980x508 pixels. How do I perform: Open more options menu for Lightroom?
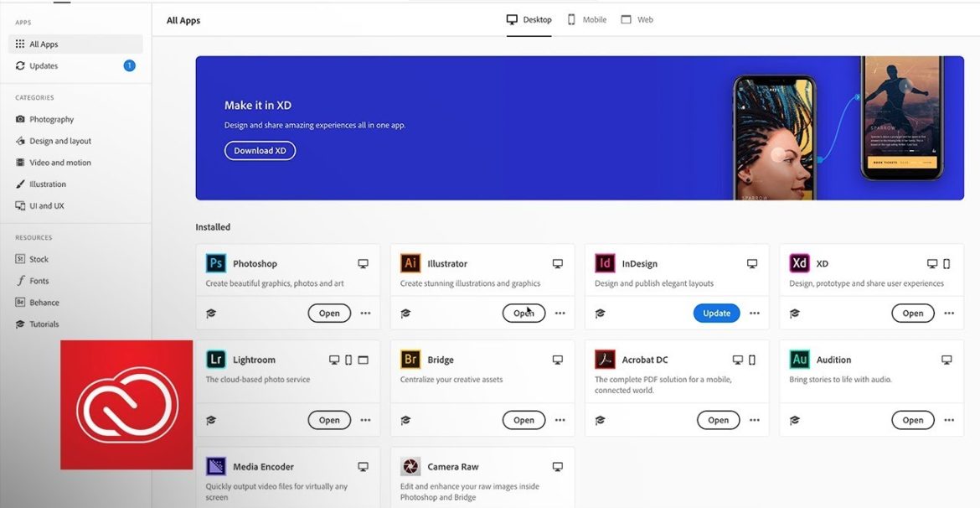(x=366, y=421)
